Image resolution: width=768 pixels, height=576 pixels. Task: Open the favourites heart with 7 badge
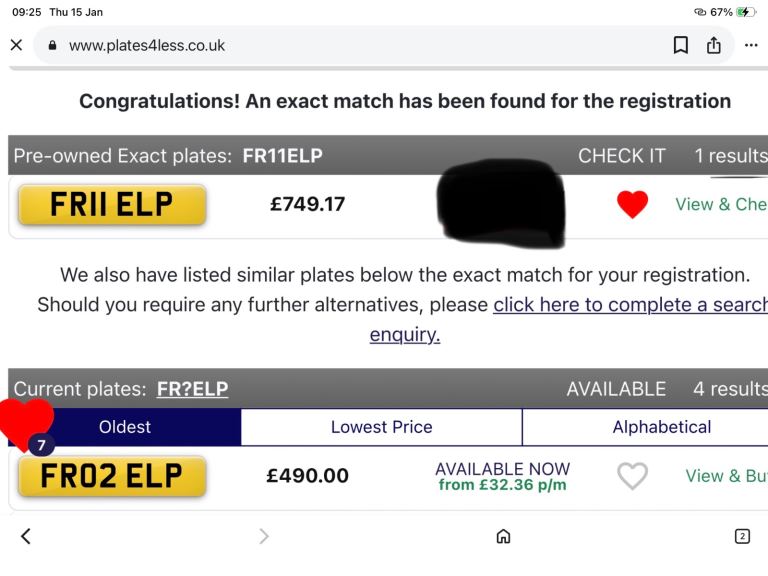[28, 425]
